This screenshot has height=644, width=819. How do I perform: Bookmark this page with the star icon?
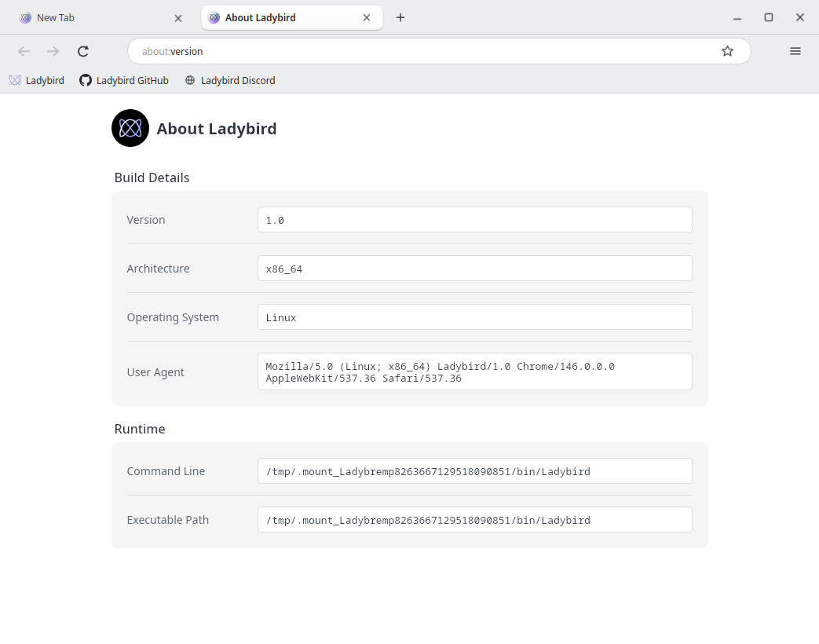[727, 51]
